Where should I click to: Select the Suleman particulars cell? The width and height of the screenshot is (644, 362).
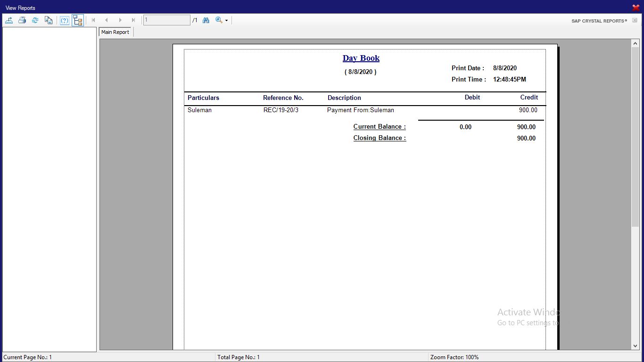pos(200,110)
